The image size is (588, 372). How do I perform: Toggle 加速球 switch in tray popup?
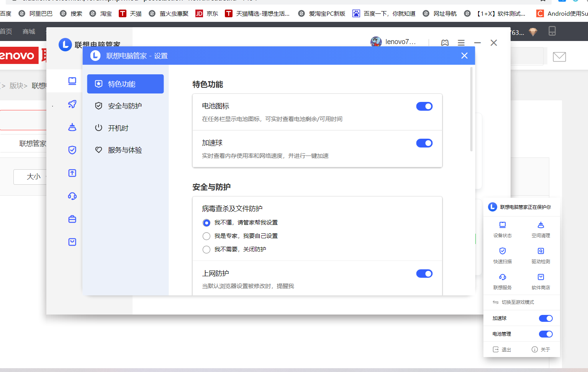click(x=546, y=318)
